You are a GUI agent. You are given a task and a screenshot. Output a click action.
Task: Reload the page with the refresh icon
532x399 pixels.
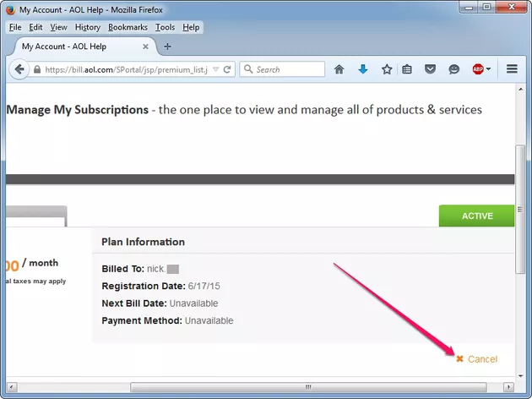227,69
